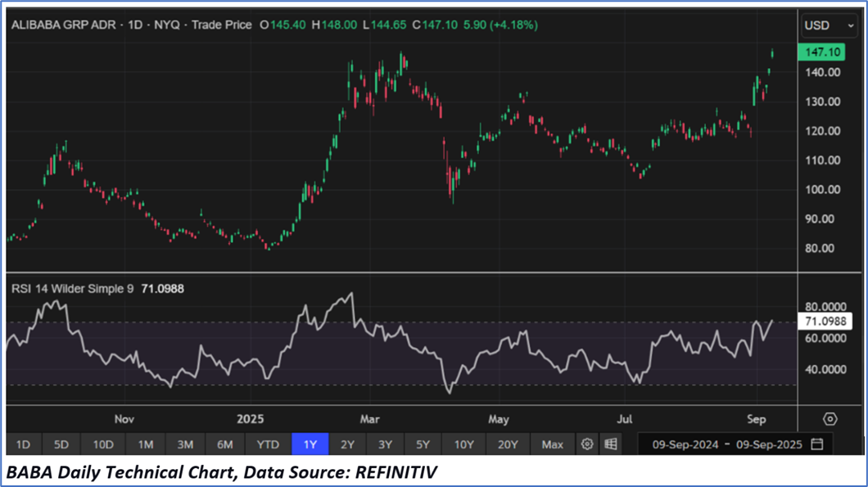
Task: Select the 10D time range
Action: (103, 444)
